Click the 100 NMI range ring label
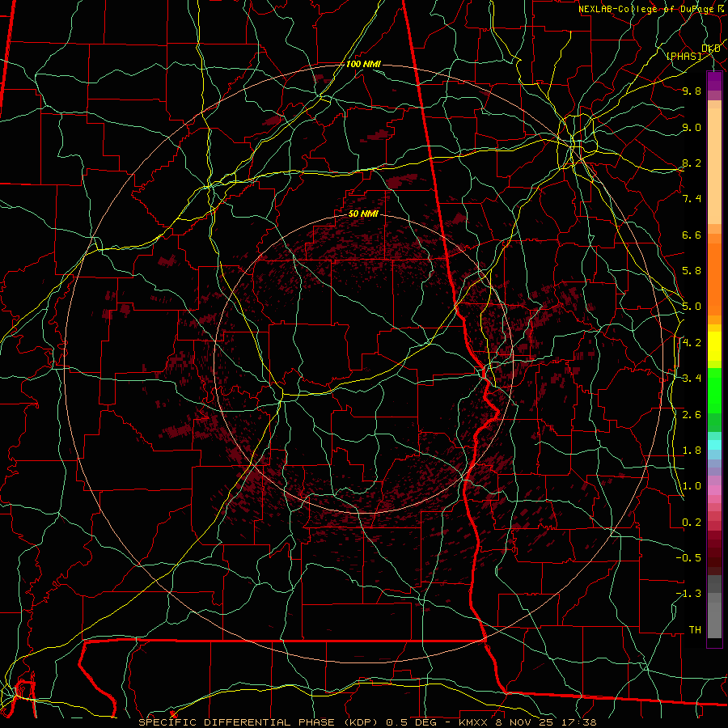This screenshot has width=728, height=728. pyautogui.click(x=363, y=64)
